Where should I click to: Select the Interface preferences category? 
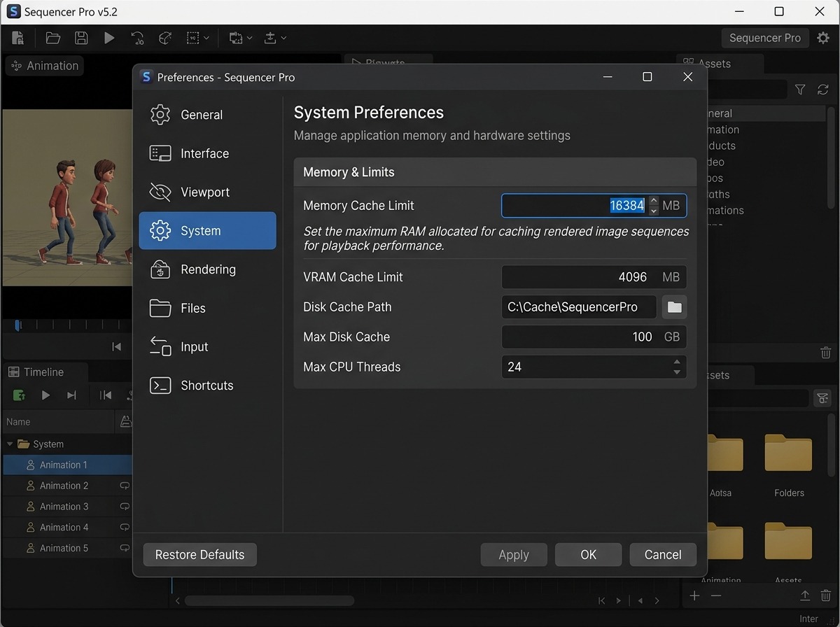click(x=208, y=153)
